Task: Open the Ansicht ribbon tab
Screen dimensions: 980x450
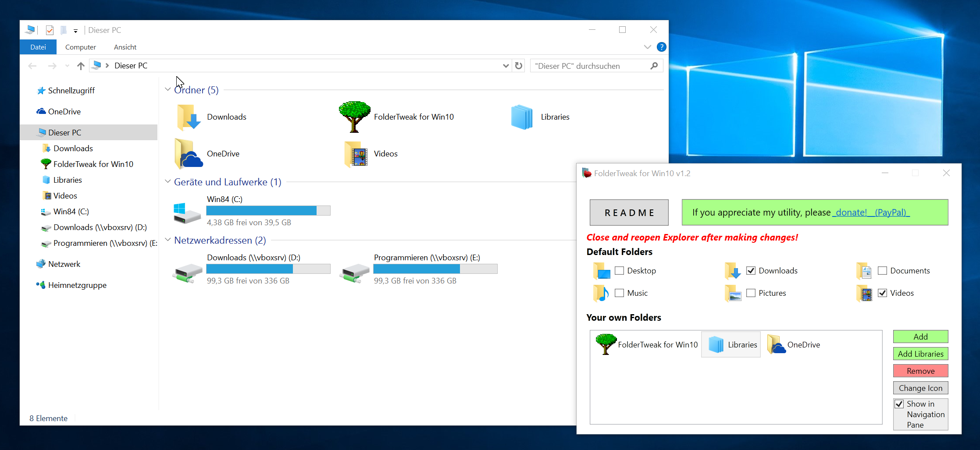Action: coord(125,47)
